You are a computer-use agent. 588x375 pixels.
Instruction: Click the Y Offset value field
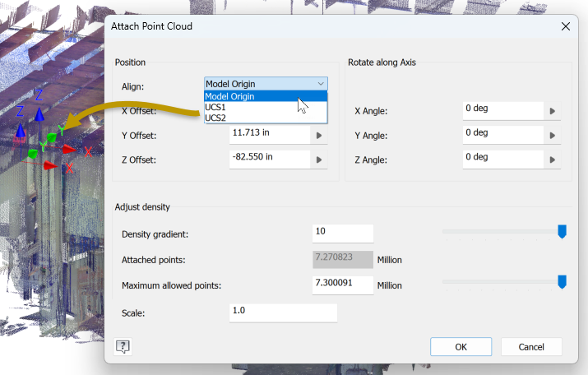(270, 135)
